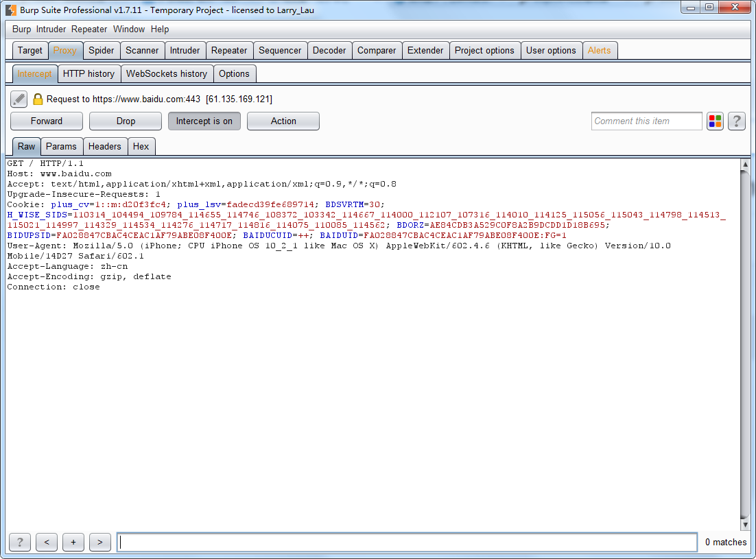Screen dimensions: 756x559
Task: Open the proxy Options sub-tab
Action: tap(234, 73)
